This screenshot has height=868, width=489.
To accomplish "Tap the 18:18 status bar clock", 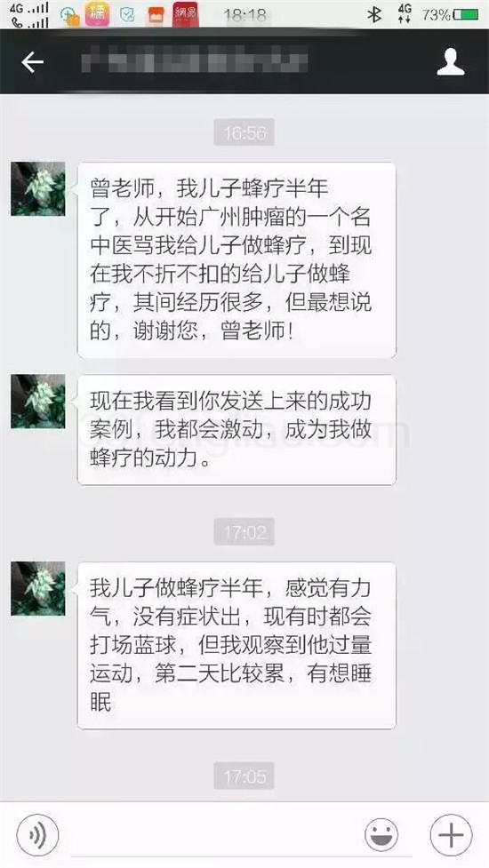I will tap(244, 15).
